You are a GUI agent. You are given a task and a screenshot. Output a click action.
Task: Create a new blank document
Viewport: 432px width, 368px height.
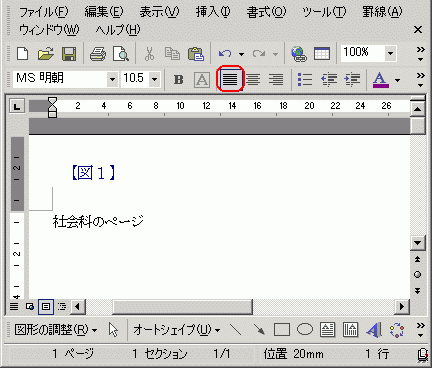tap(22, 53)
